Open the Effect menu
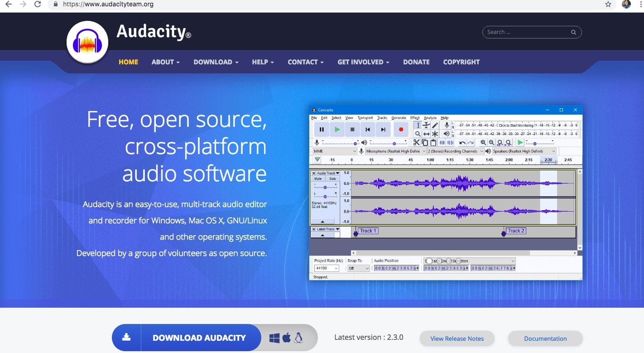The height and width of the screenshot is (353, 644). [415, 118]
